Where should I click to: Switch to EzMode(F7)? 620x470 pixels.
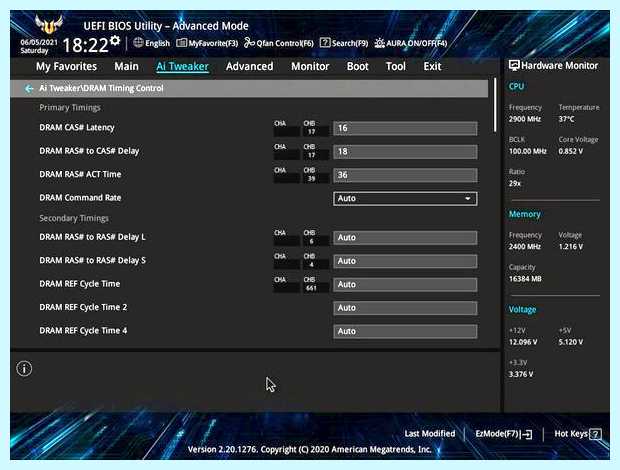503,434
